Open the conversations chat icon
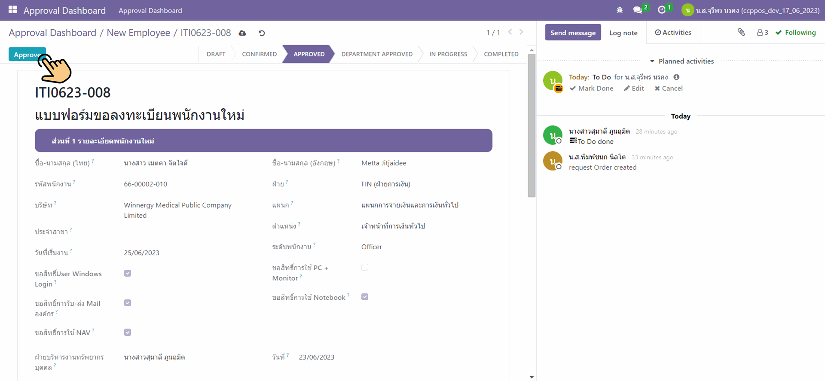Image resolution: width=825 pixels, height=381 pixels. point(638,10)
